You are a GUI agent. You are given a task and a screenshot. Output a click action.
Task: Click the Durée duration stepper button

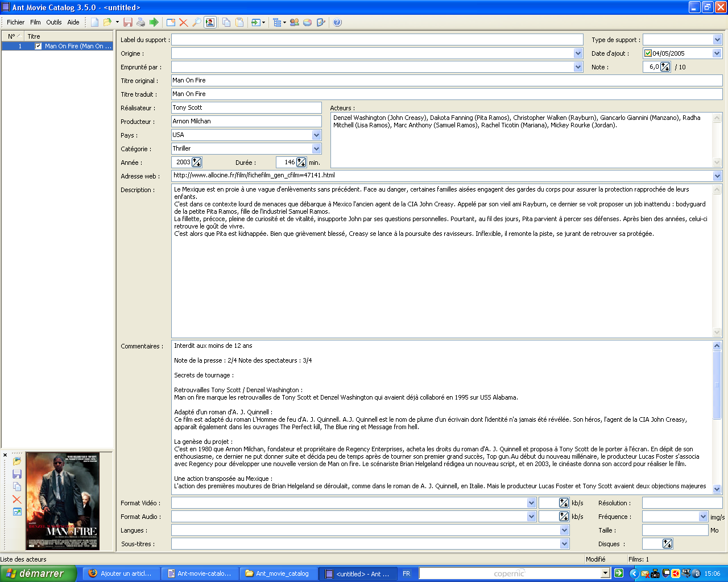pos(301,163)
